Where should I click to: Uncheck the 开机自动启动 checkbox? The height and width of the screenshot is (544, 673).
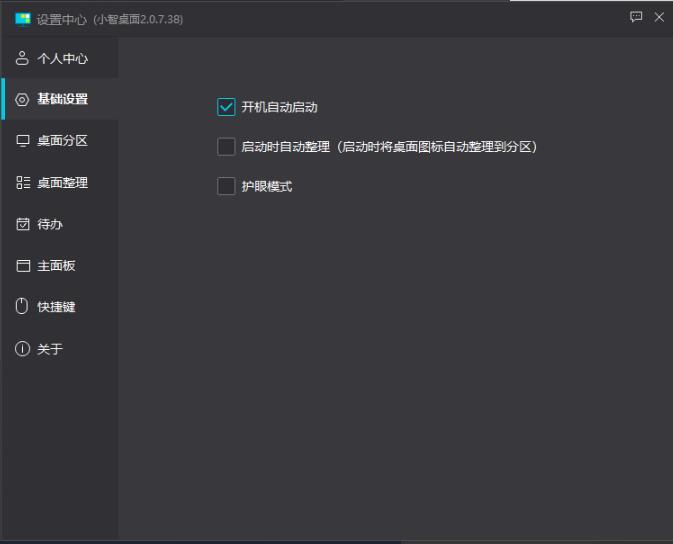coord(226,107)
